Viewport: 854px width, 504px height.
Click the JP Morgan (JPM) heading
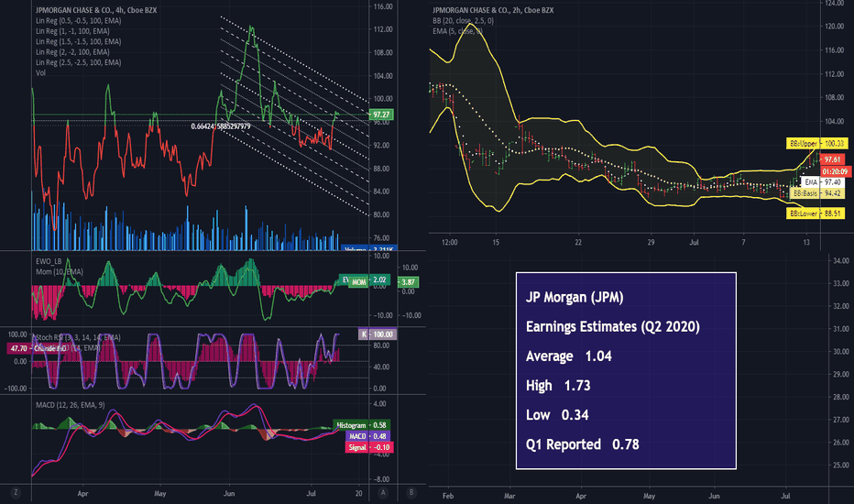click(575, 298)
